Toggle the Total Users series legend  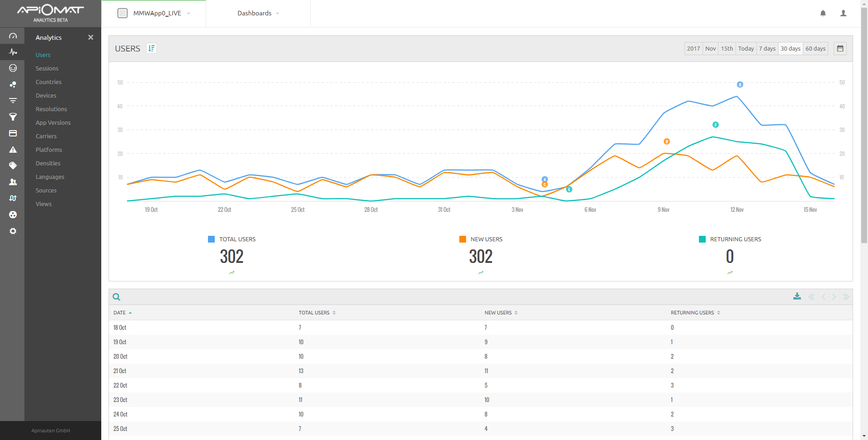coord(232,239)
